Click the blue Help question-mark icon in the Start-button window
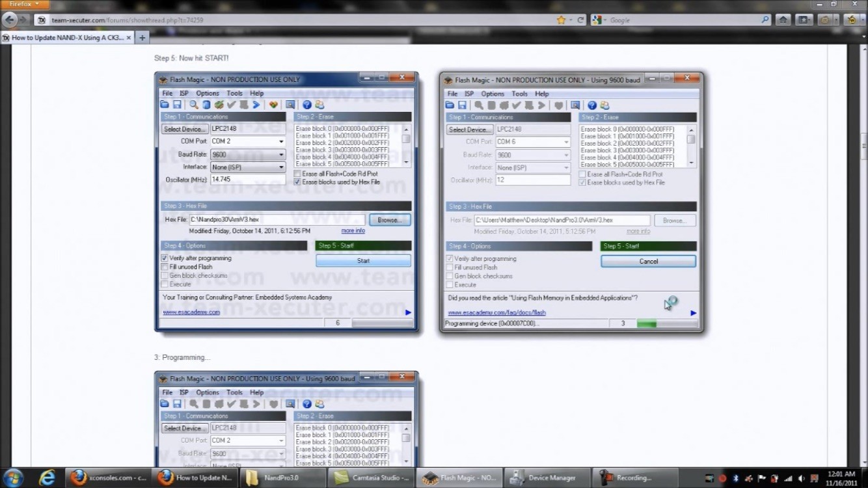 [x=307, y=105]
